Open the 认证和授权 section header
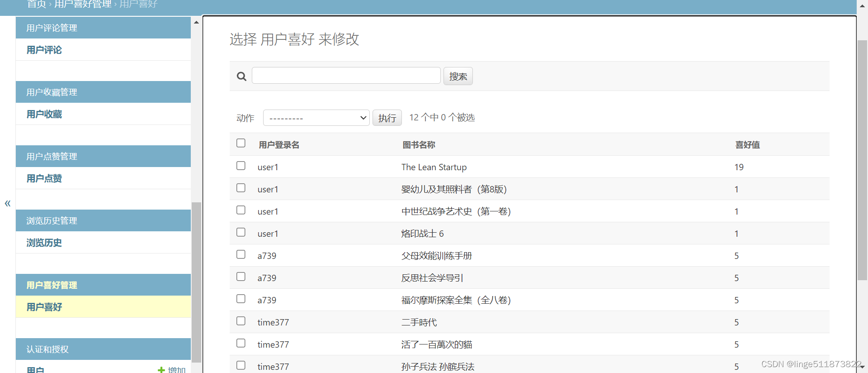The height and width of the screenshot is (373, 868). click(x=47, y=349)
